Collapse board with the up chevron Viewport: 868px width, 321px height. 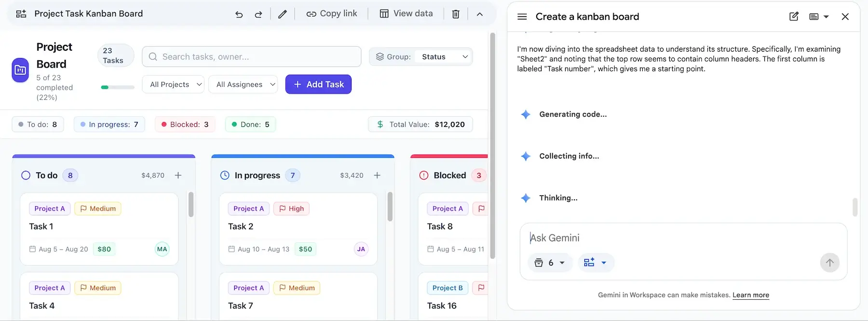(x=480, y=14)
